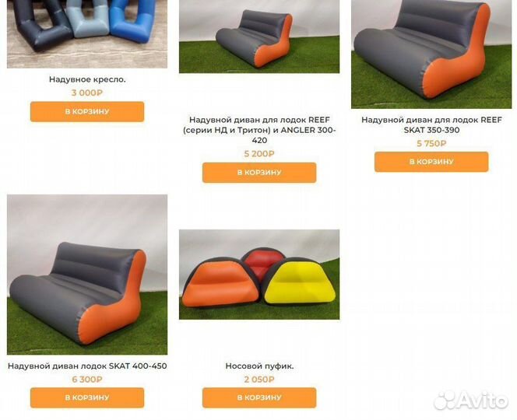Open REEF ANGLER 300-420 sofa photo

(259, 37)
